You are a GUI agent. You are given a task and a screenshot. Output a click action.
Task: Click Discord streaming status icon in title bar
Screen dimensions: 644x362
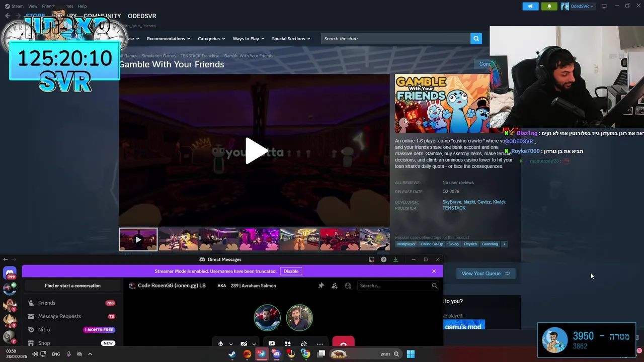pos(371,259)
